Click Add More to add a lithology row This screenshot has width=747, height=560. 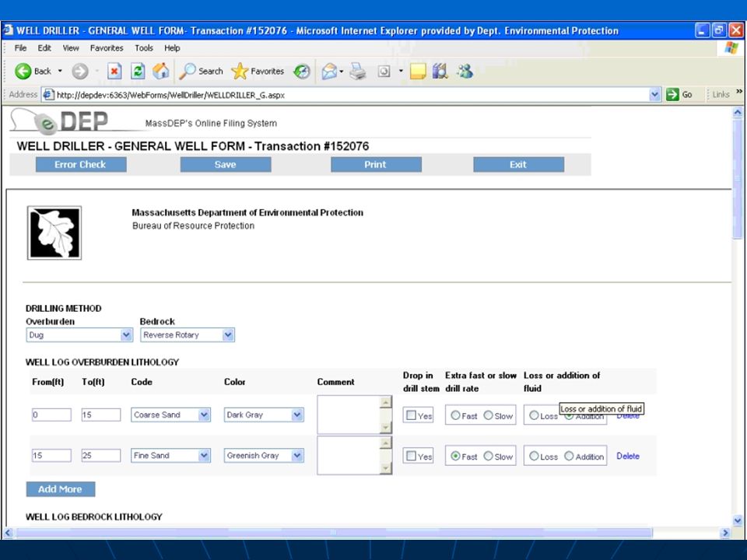61,489
